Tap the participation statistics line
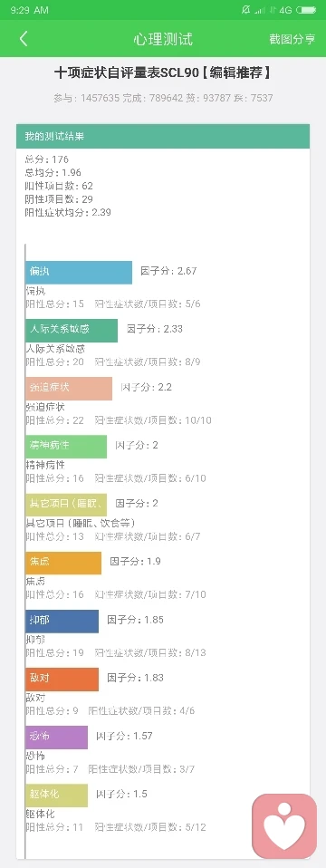 click(x=163, y=98)
